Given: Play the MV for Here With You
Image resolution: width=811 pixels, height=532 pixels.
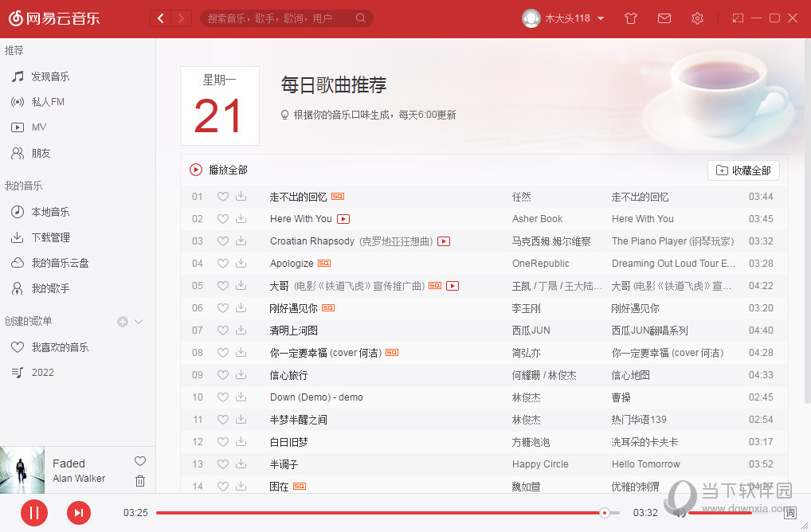Looking at the screenshot, I should pos(343,218).
